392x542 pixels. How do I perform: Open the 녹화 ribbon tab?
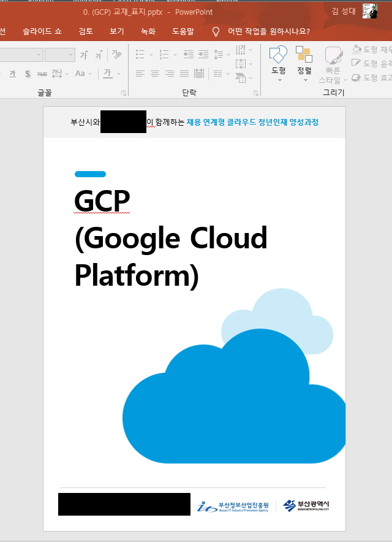click(148, 31)
